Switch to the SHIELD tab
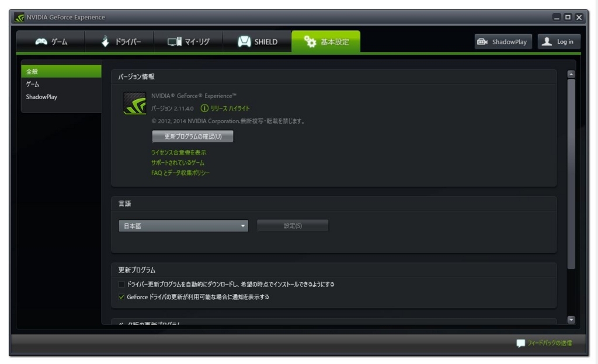Image resolution: width=598 pixels, height=364 pixels. (257, 42)
